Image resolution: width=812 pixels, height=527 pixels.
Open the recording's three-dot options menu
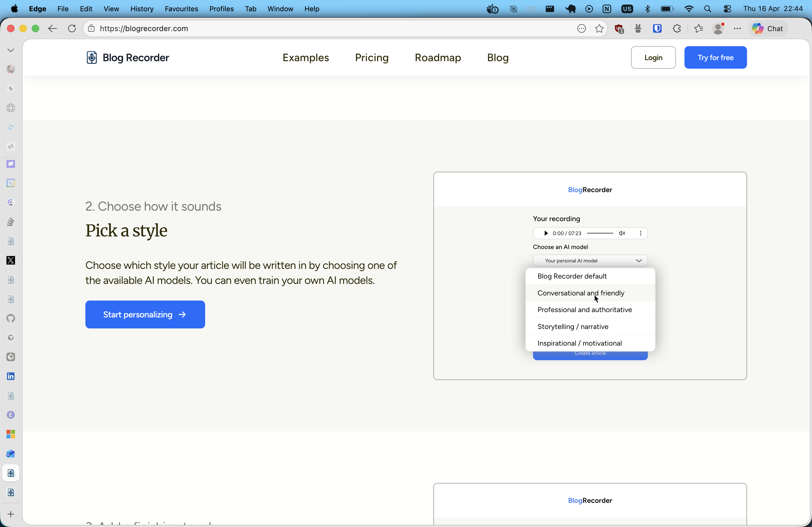coord(641,233)
